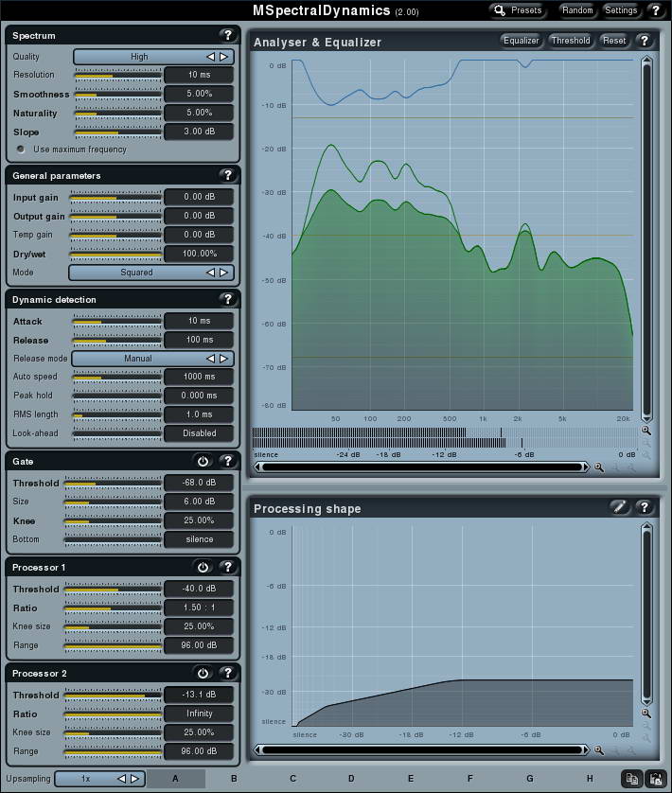Image resolution: width=672 pixels, height=793 pixels.
Task: Switch to the Equalizer view
Action: click(x=521, y=41)
